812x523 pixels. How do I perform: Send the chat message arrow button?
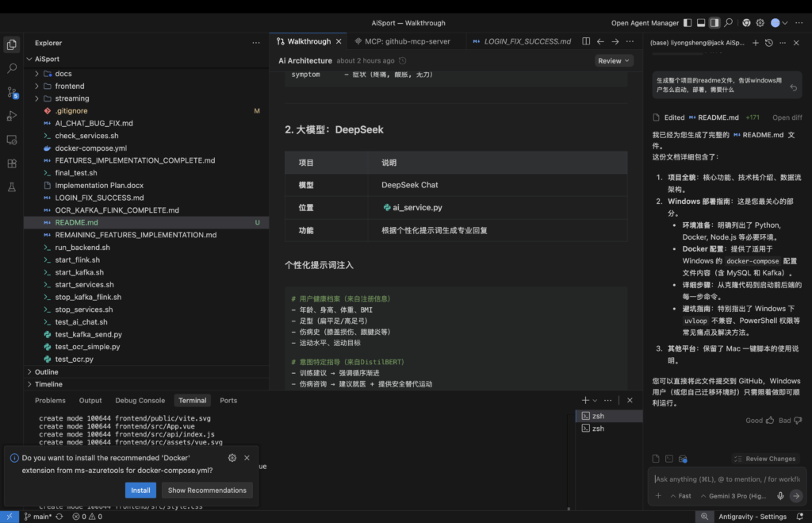point(796,496)
